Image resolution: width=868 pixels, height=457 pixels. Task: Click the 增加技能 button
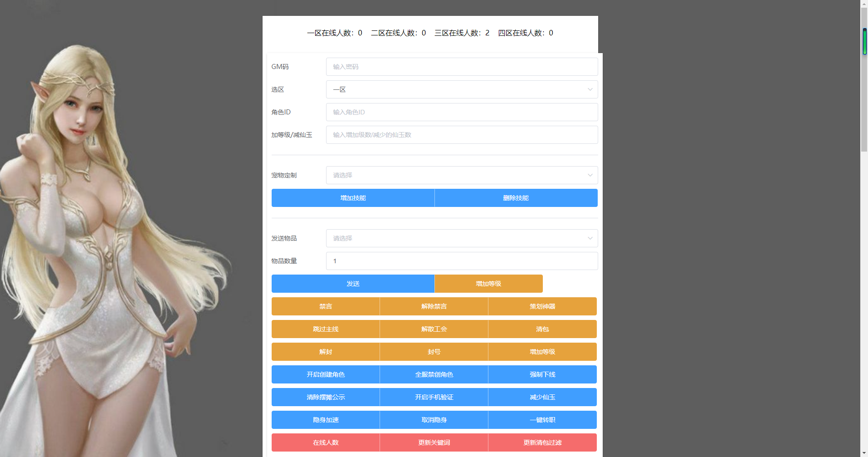point(353,198)
